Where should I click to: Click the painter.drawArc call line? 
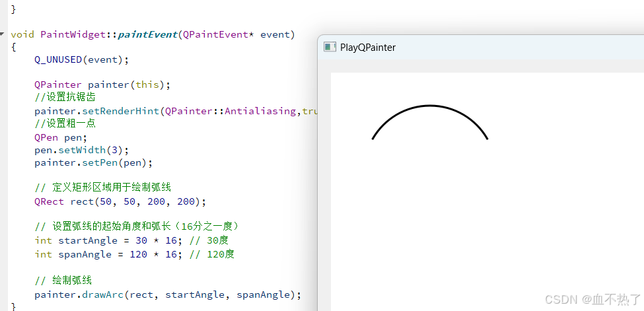pos(168,294)
